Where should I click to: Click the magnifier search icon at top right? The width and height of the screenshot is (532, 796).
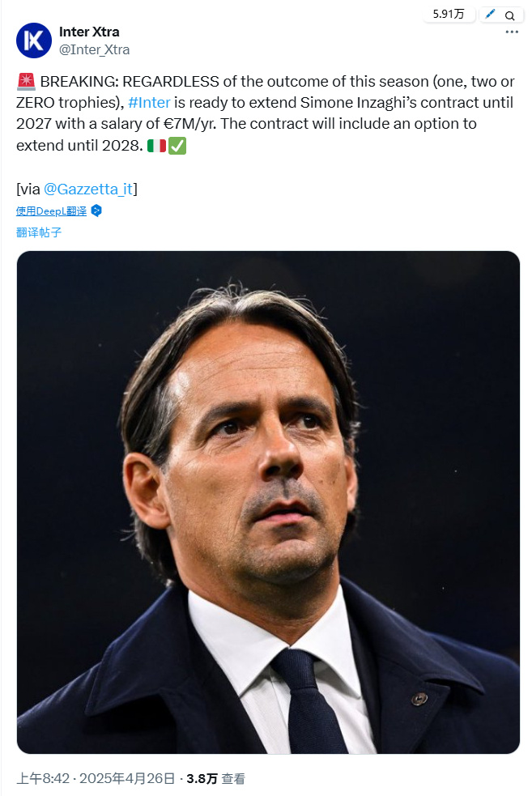click(x=510, y=15)
